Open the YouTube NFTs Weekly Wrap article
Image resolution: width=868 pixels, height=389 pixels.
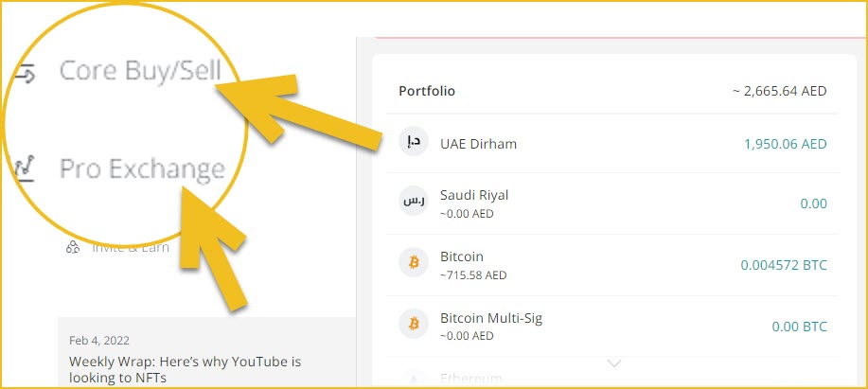(x=185, y=369)
